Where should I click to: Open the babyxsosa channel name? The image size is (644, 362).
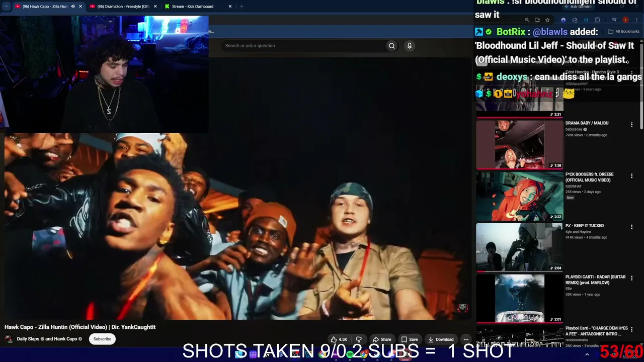pyautogui.click(x=574, y=129)
